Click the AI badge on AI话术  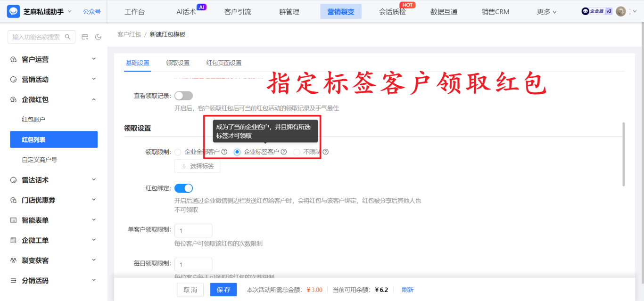tap(201, 7)
